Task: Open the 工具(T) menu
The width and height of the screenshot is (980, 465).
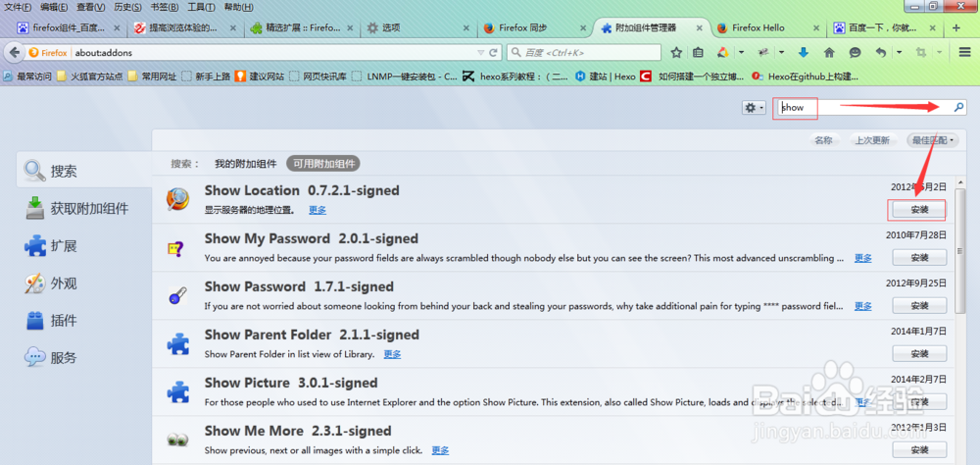Action: (x=201, y=8)
